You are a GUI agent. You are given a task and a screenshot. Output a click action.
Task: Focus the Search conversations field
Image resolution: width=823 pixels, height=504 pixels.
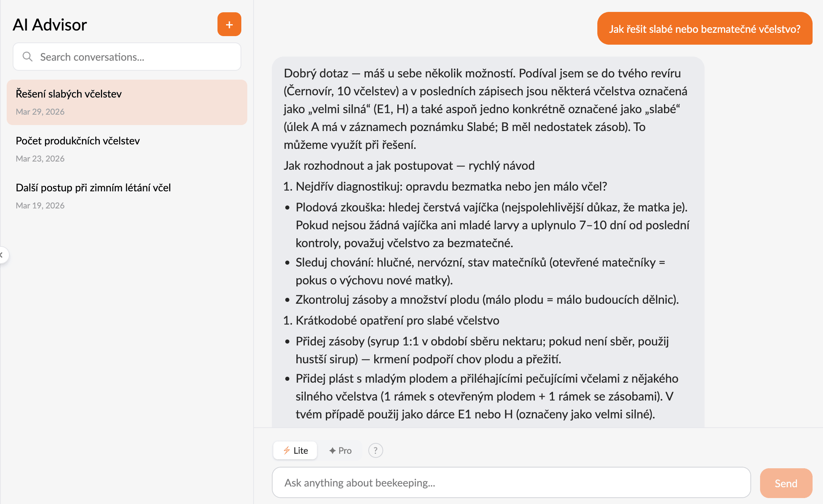(134, 57)
